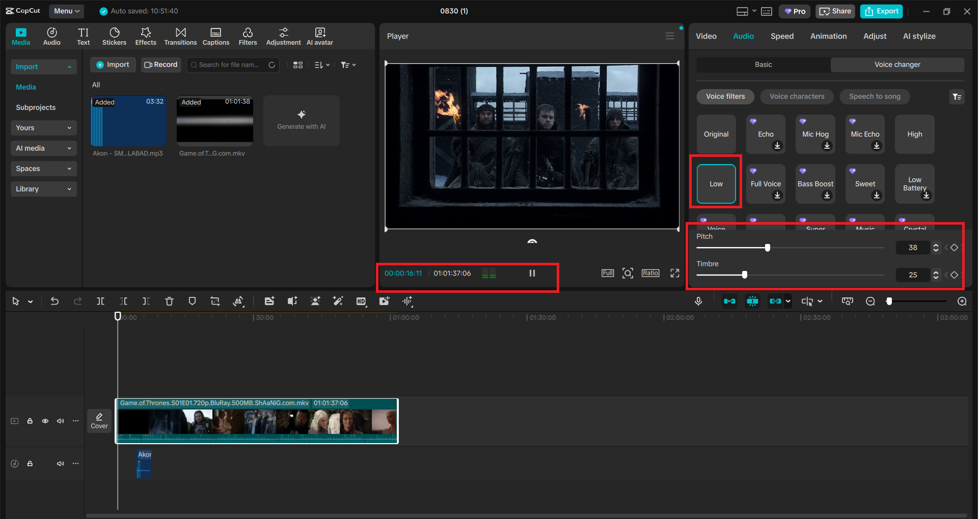Image resolution: width=980 pixels, height=519 pixels.
Task: Switch to the Speed tab
Action: [782, 36]
